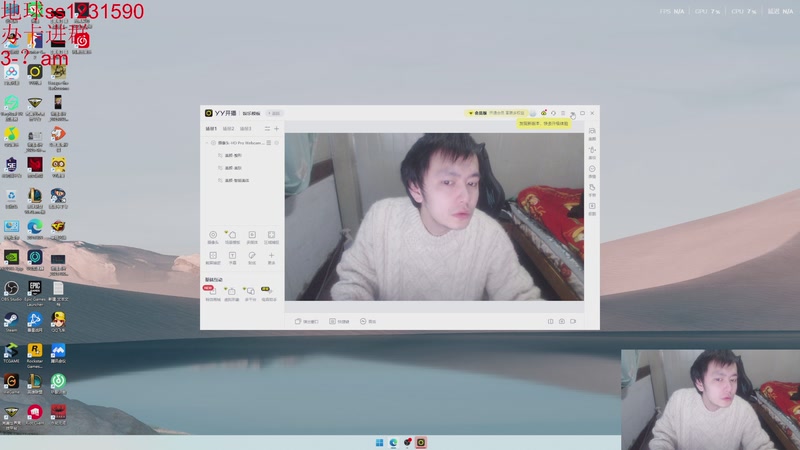Switch to the 场景3 scene tab

click(246, 129)
